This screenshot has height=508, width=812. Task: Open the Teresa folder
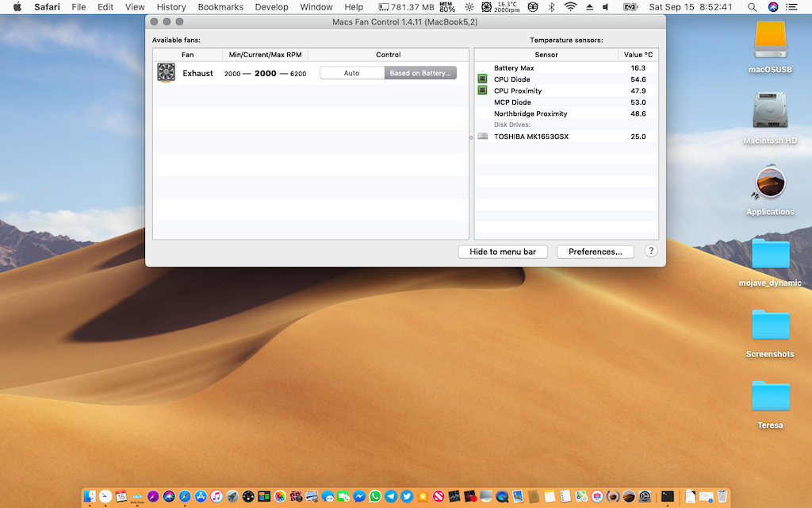pyautogui.click(x=770, y=396)
